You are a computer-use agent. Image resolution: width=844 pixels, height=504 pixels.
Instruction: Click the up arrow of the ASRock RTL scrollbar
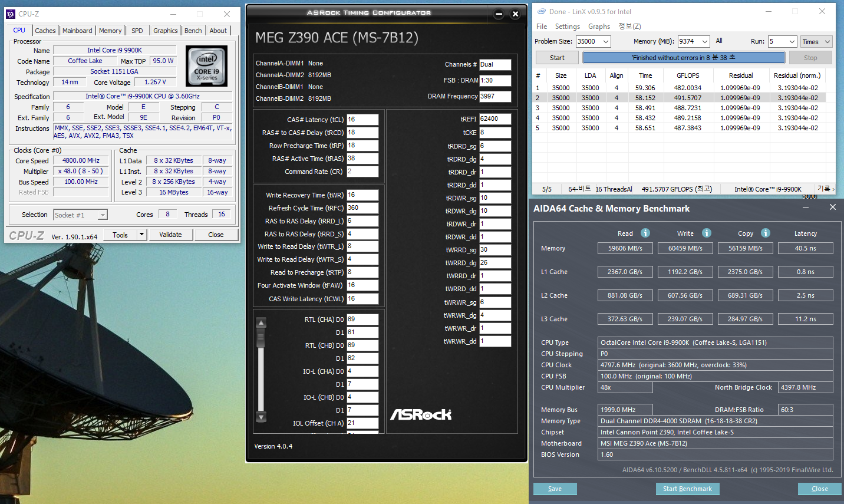click(261, 322)
